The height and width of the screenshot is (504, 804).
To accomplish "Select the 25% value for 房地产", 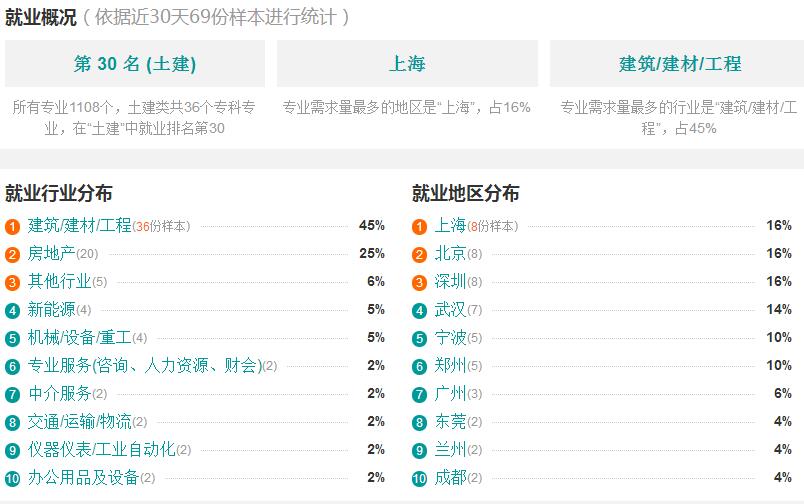I will [372, 253].
